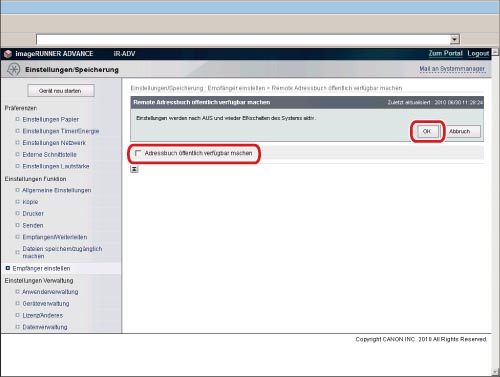Click the Einstellungen/Speicherung gear icon
The image size is (500, 377).
[14, 69]
